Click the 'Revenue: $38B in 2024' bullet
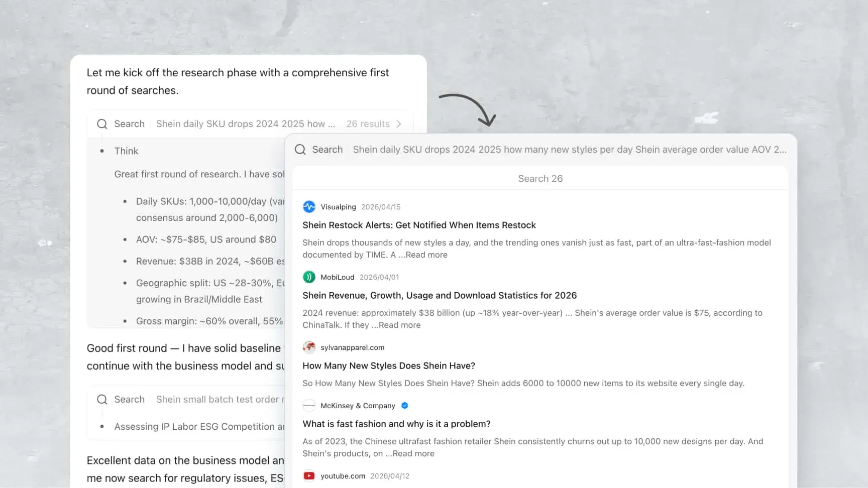The width and height of the screenshot is (868, 488). (210, 261)
